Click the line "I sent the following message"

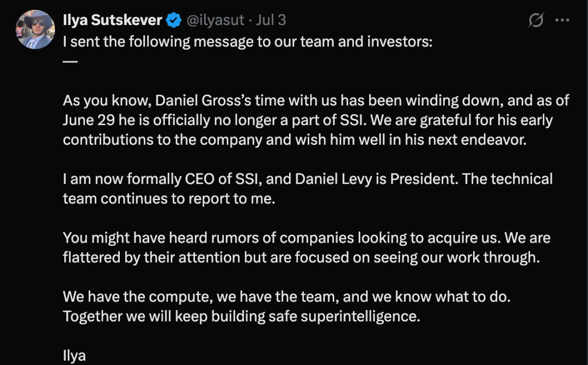[x=248, y=41]
